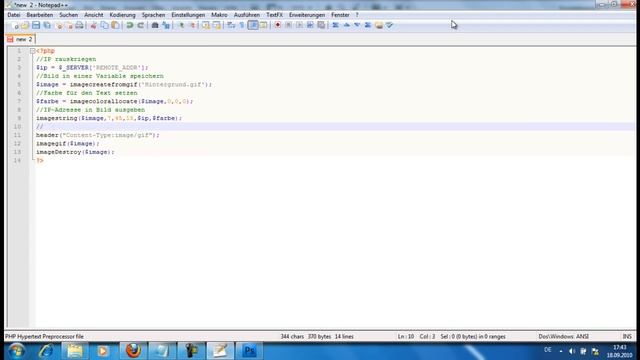Screen dimensions: 640x360
Task: Zoom out with the Zoom Out icon
Action: coord(192,25)
